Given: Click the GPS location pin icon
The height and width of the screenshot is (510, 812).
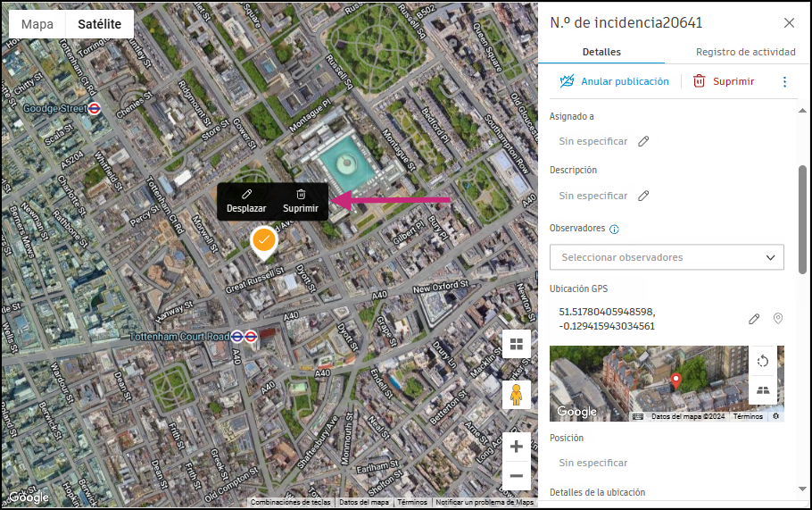Looking at the screenshot, I should [x=778, y=318].
